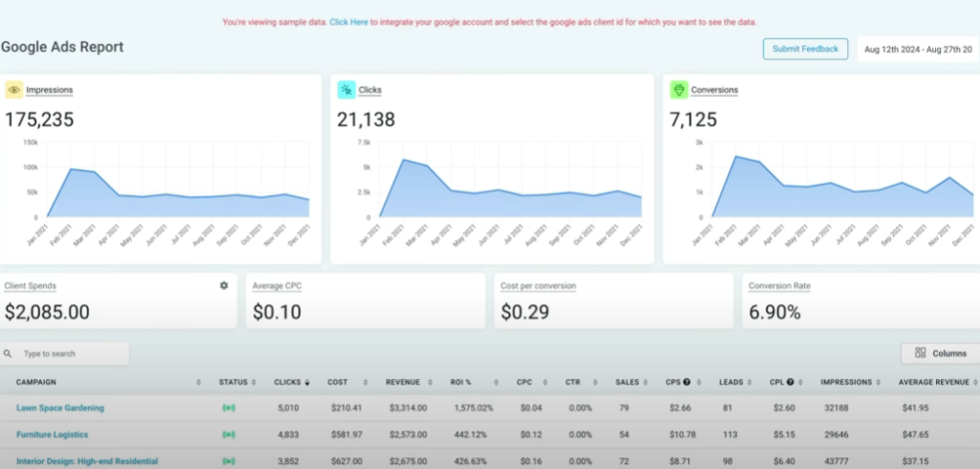Screen dimensions: 980x469
Task: Click the Conversions green icon
Action: pos(679,90)
